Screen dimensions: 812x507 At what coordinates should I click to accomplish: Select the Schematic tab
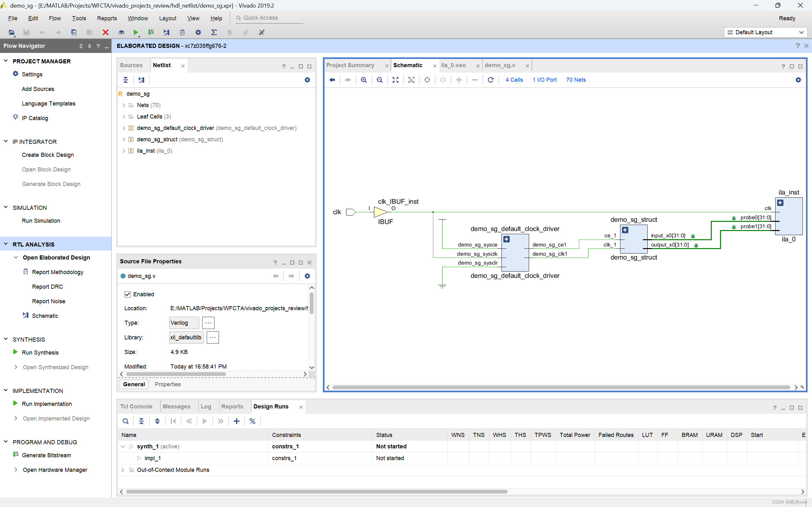pos(408,65)
